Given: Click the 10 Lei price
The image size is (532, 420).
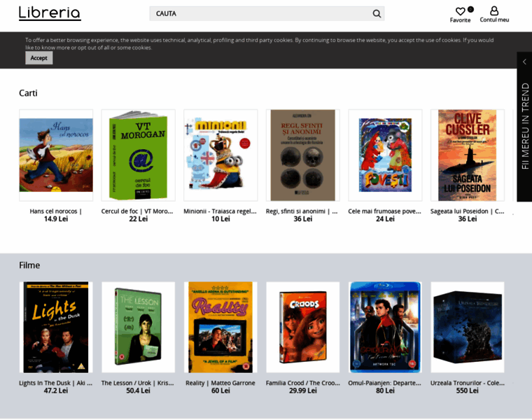Looking at the screenshot, I should point(220,219).
